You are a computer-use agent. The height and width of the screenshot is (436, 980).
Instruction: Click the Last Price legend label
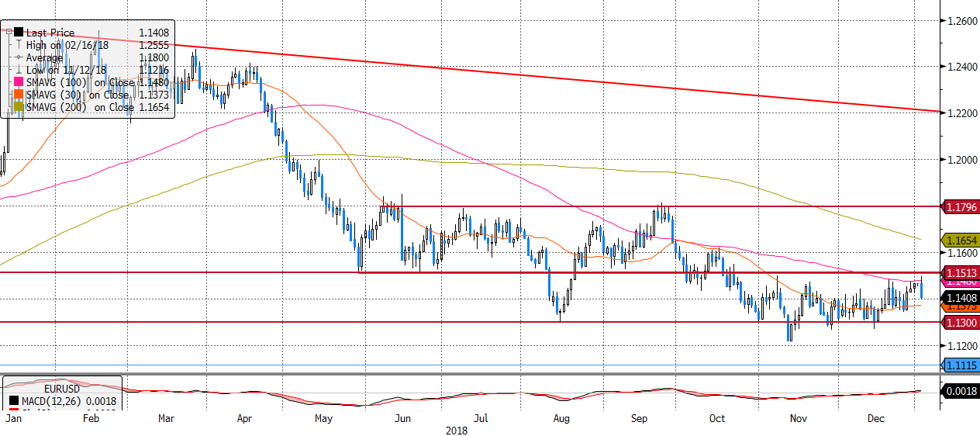coord(50,33)
